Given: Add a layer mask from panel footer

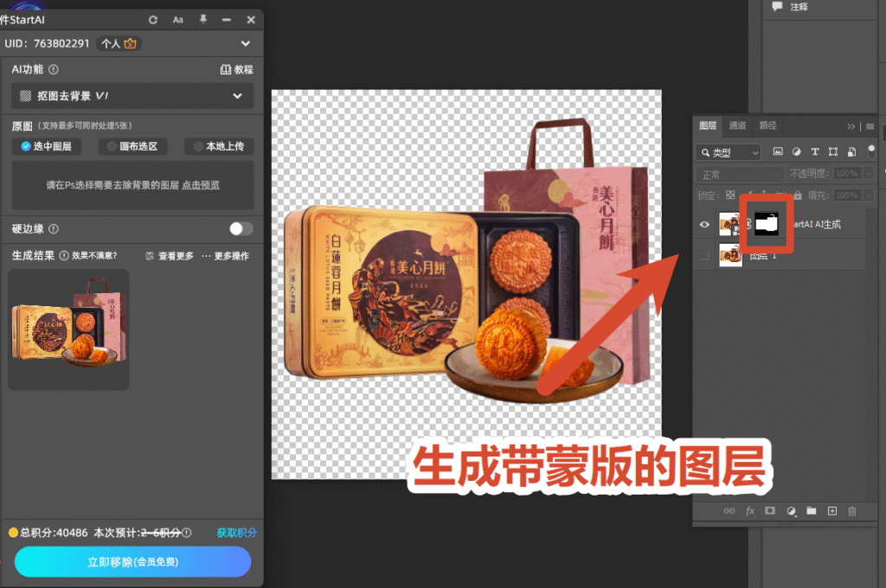Looking at the screenshot, I should coord(769,511).
